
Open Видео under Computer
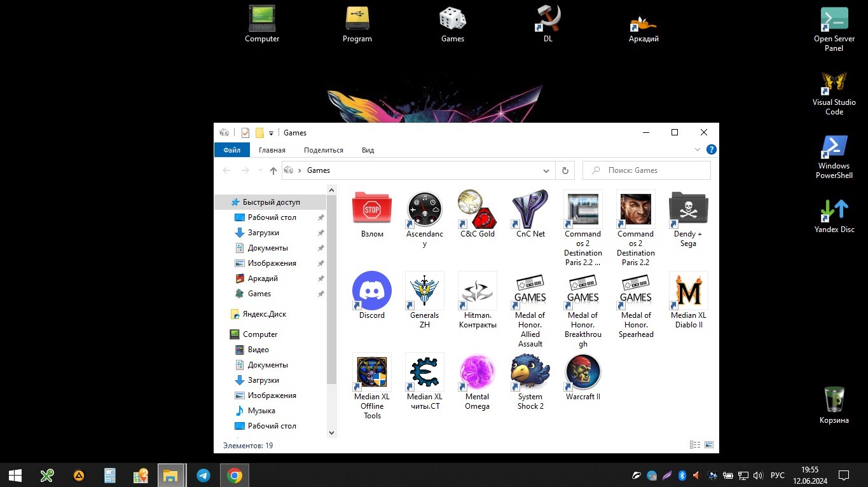point(258,350)
